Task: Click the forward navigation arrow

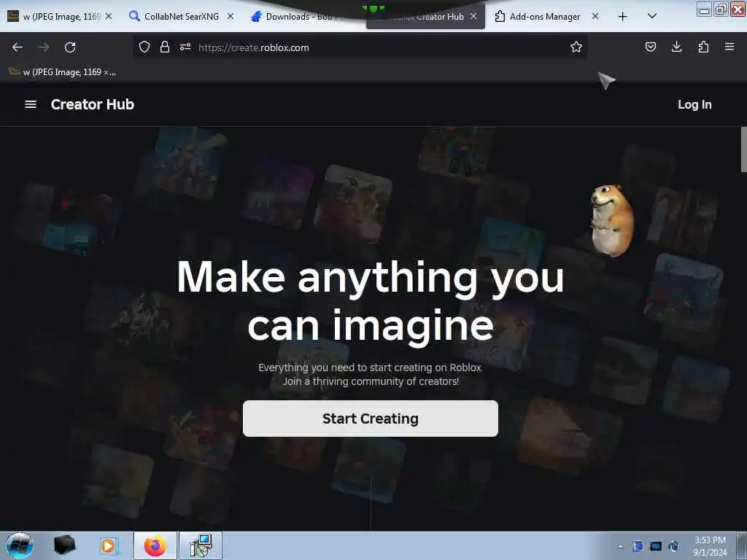Action: [x=44, y=47]
